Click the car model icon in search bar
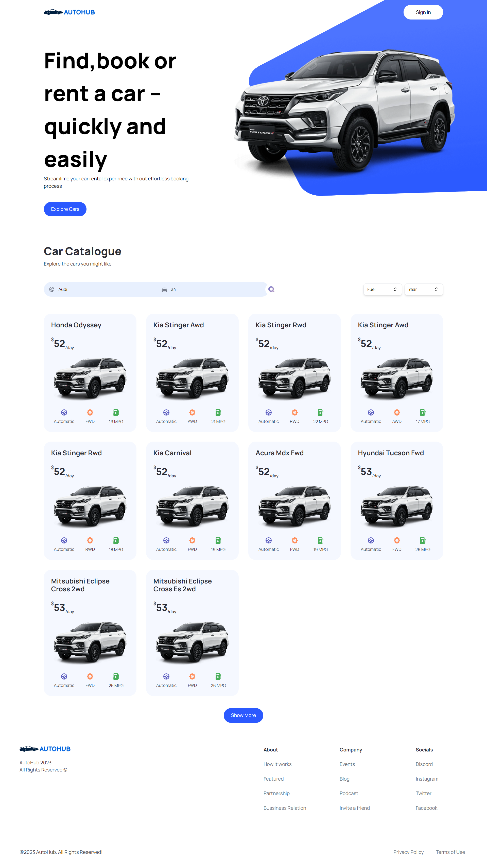The width and height of the screenshot is (487, 868). (164, 290)
